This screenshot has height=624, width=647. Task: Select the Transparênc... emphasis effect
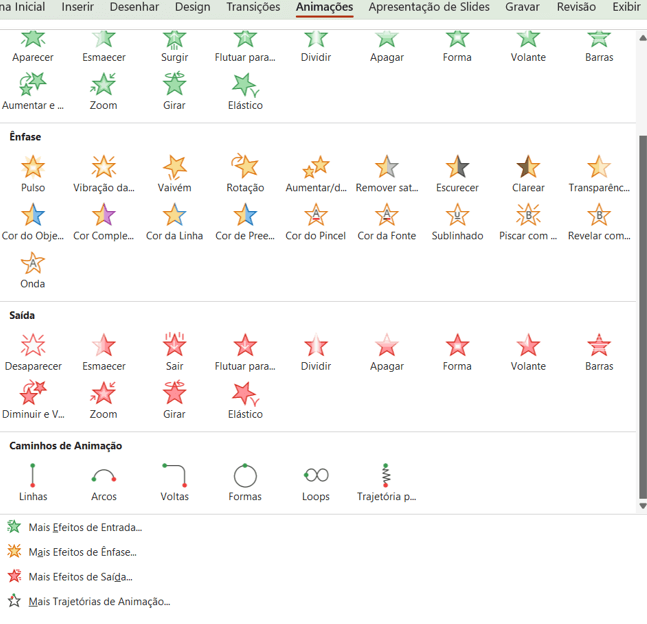(x=599, y=174)
